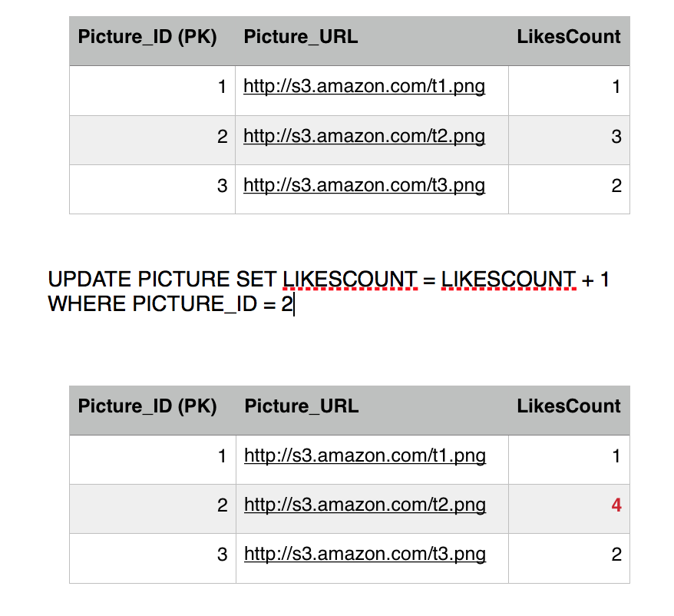Screen dimensions: 674x616
Task: Click the Picture_ID (PK) header in second table
Action: pos(147,406)
